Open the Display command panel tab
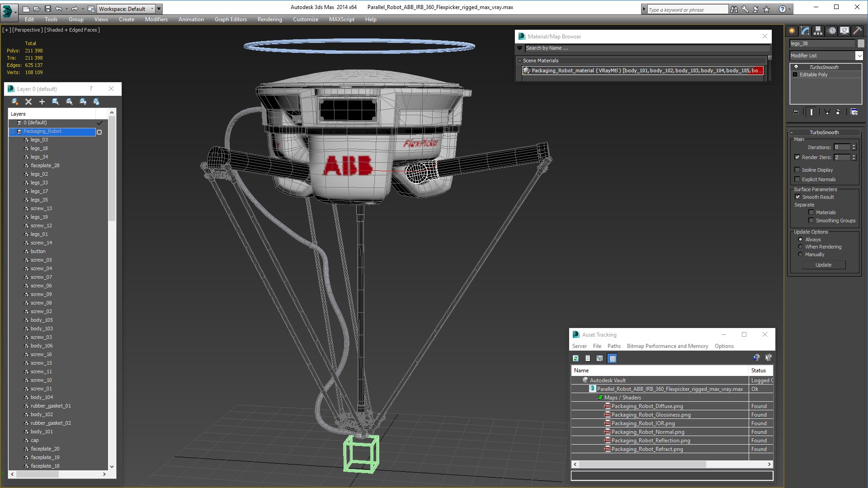Screen dimensions: 868x488 [x=844, y=31]
